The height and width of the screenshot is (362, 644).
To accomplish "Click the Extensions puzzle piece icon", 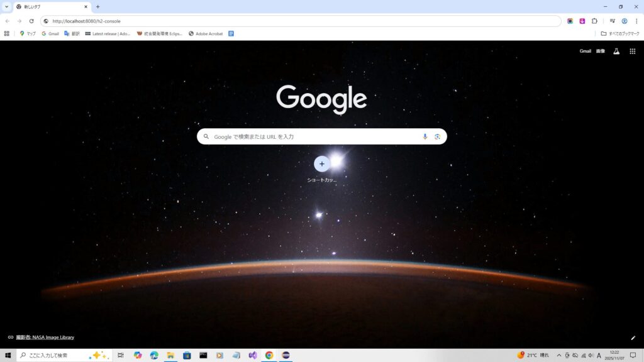I will [594, 21].
